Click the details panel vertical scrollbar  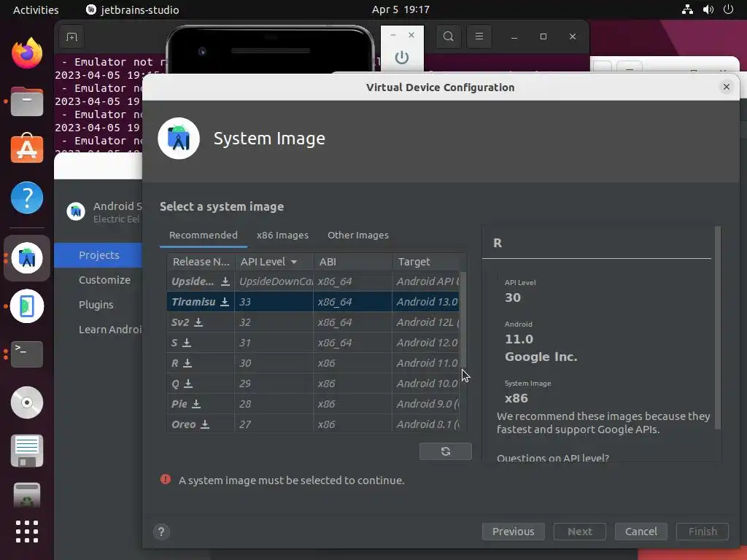pos(718,327)
